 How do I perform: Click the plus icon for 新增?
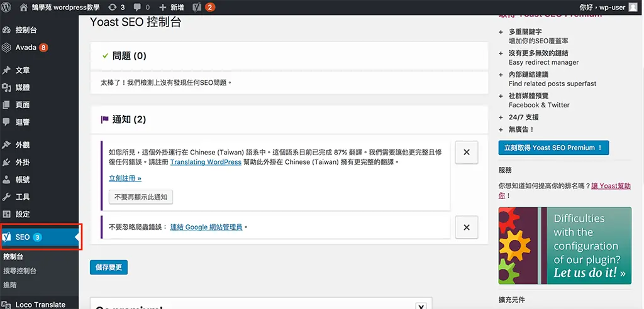click(x=163, y=8)
